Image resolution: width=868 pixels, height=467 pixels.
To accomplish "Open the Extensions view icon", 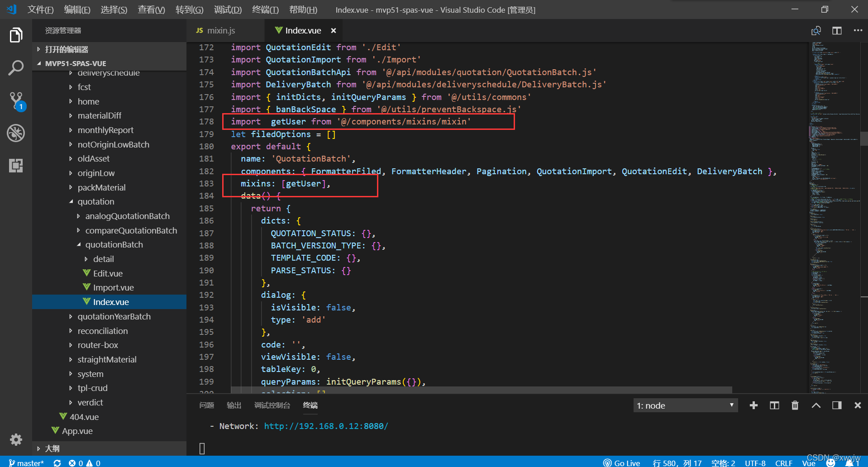I will pos(16,166).
